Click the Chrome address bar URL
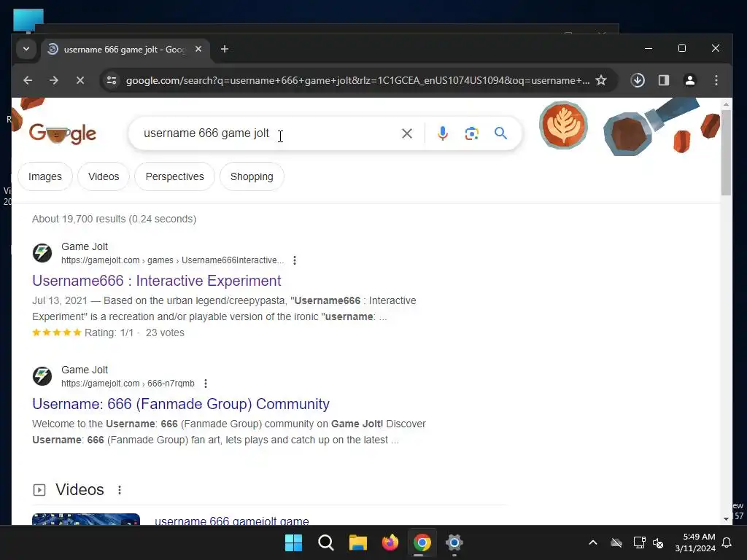The height and width of the screenshot is (560, 747). coord(357,80)
